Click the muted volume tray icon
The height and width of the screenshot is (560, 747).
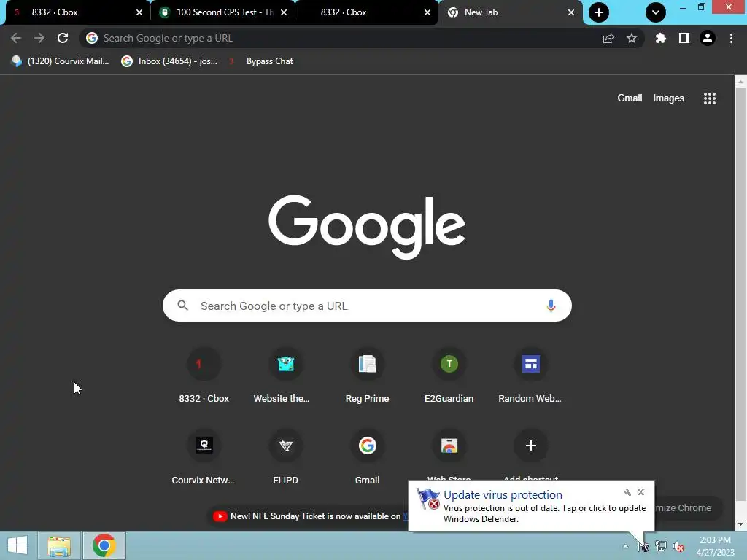[678, 547]
